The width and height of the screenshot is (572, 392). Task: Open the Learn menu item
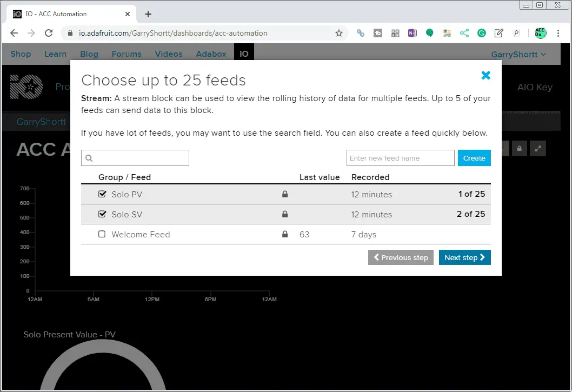click(56, 54)
